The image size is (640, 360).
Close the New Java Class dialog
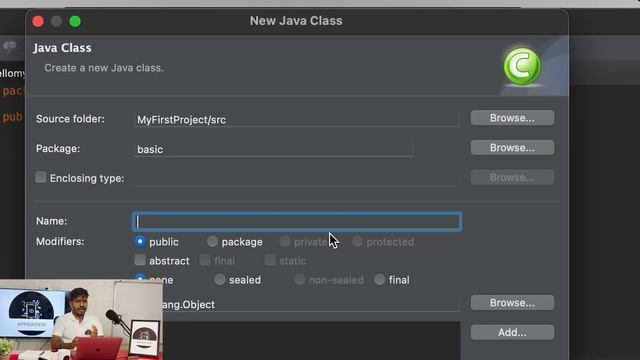(38, 21)
